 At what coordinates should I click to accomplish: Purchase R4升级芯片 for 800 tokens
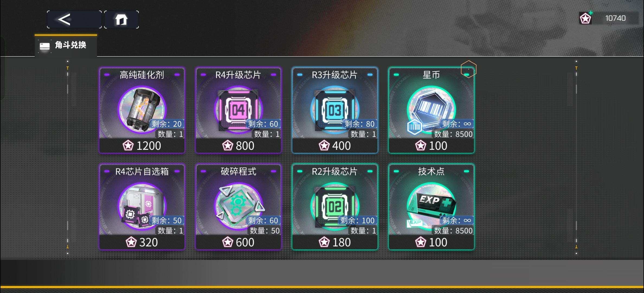click(238, 146)
